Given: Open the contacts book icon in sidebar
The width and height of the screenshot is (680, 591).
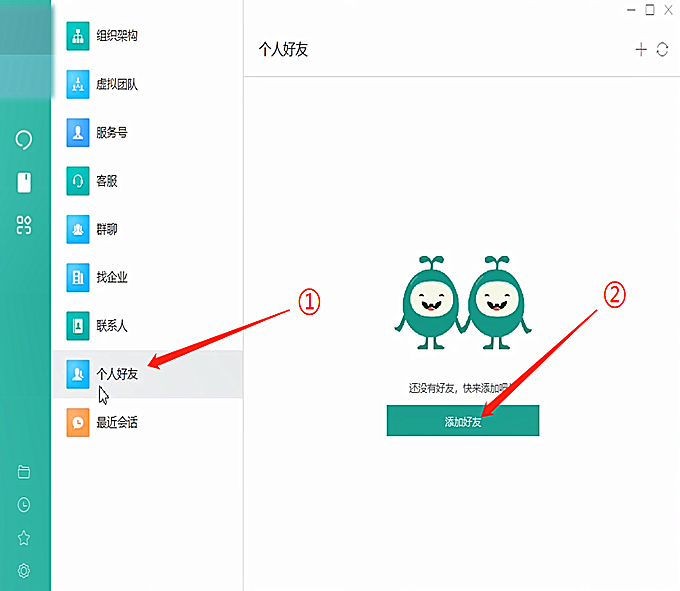Looking at the screenshot, I should tap(24, 182).
